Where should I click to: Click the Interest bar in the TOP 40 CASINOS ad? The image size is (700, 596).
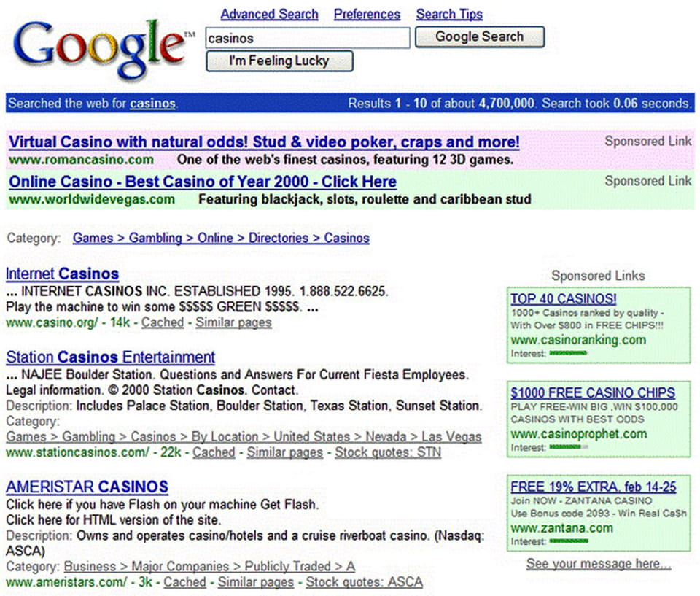tap(568, 353)
